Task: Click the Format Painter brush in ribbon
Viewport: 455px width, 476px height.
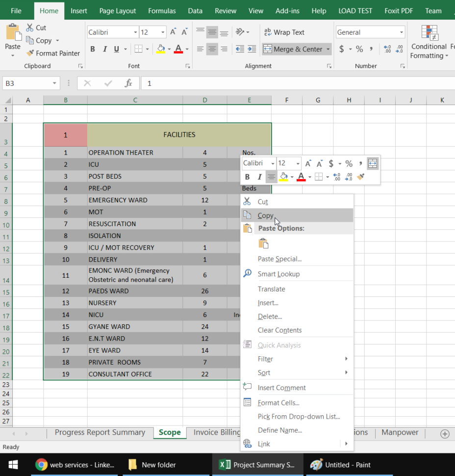Action: (30, 53)
